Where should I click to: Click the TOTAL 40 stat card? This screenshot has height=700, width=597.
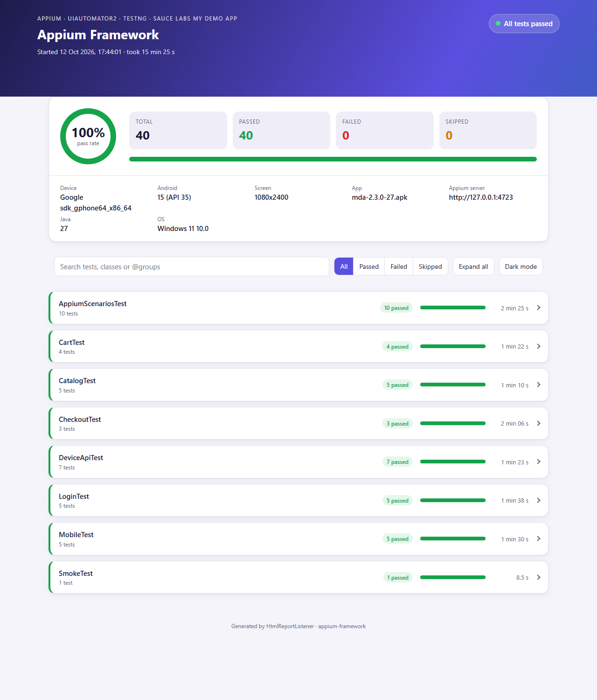pyautogui.click(x=178, y=130)
